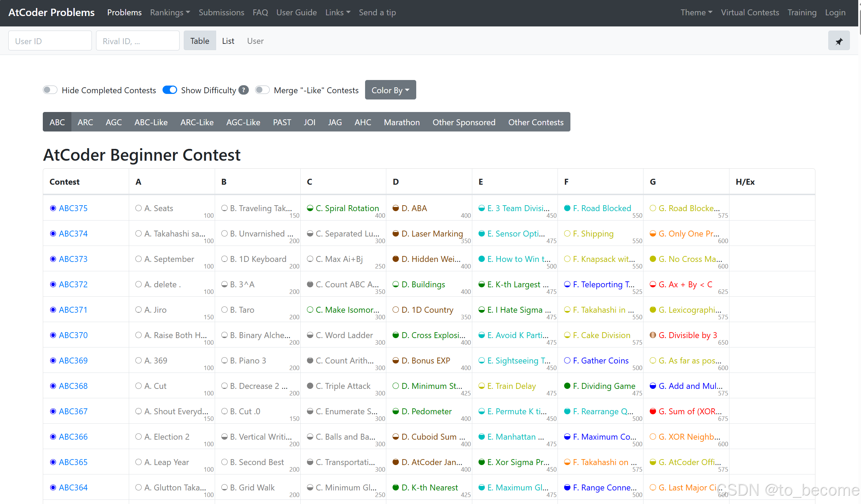Open the ABC372 contest link
861x504 pixels.
coord(73,284)
